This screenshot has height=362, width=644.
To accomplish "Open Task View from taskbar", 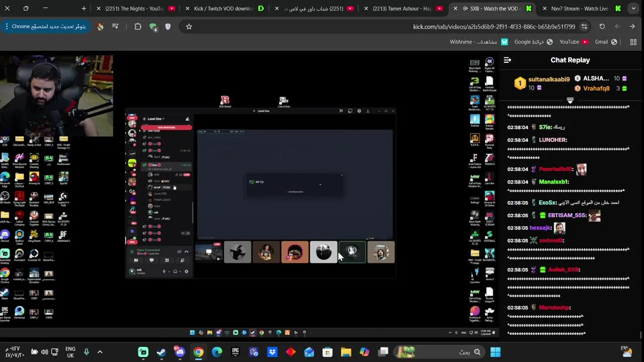I will point(383,352).
